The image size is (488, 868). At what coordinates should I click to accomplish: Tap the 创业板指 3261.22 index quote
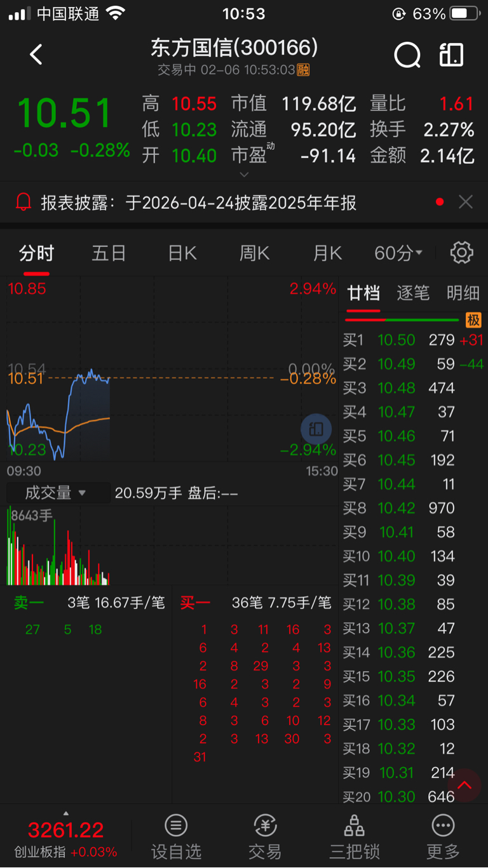click(x=66, y=838)
